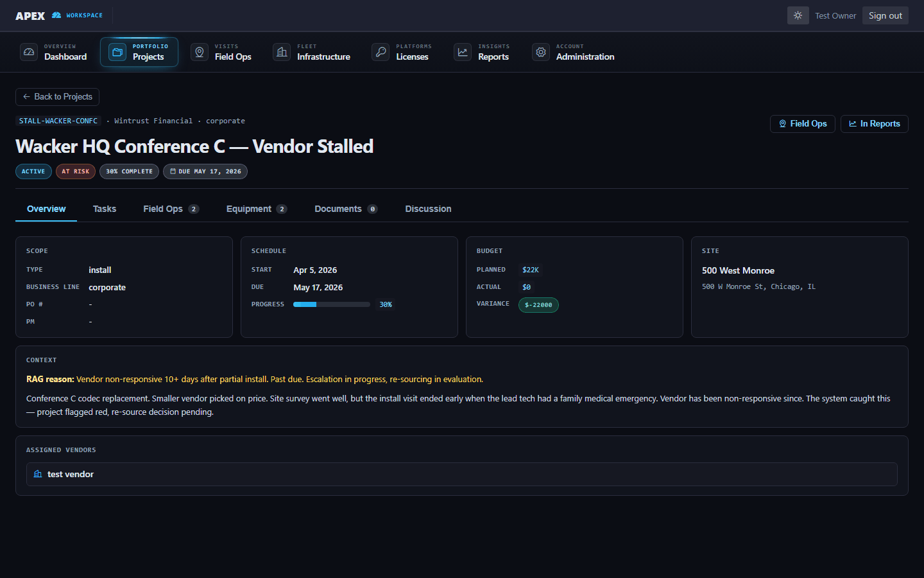924x578 pixels.
Task: Click the 30% progress bar
Action: 332,304
